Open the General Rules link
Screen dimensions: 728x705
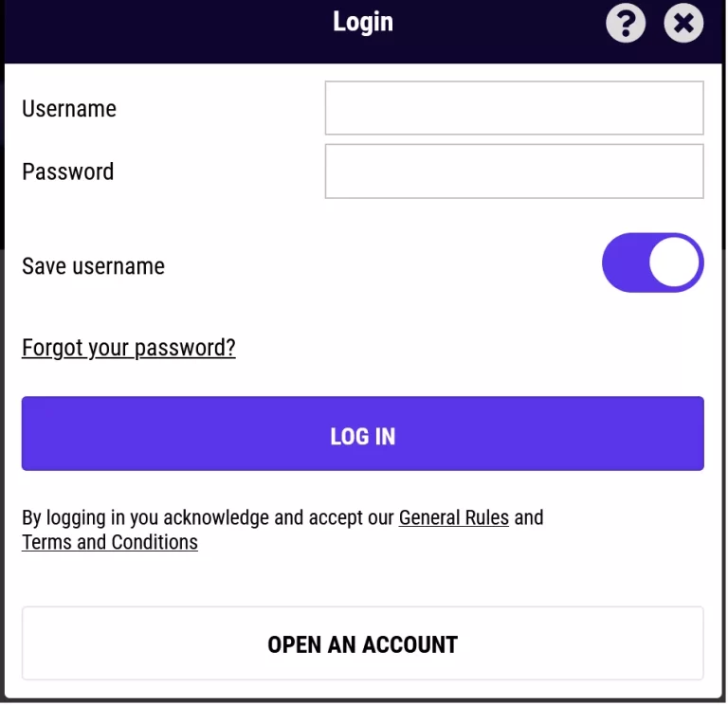[453, 517]
